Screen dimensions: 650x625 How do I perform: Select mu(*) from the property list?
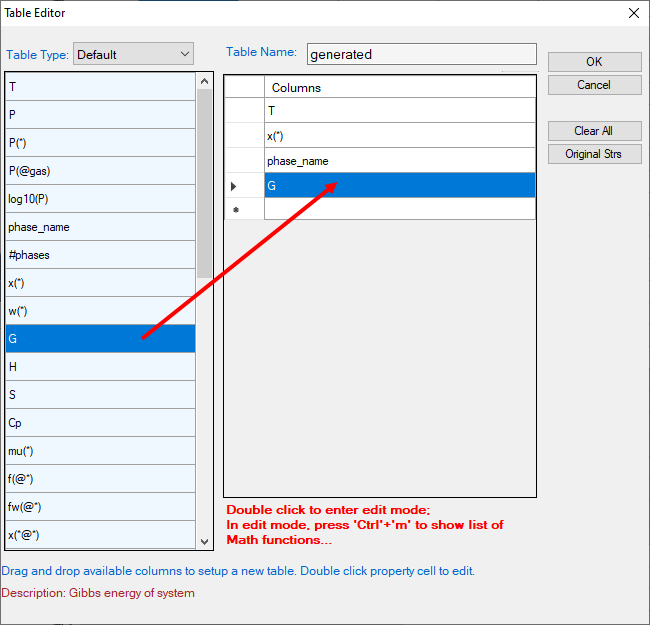pos(100,451)
